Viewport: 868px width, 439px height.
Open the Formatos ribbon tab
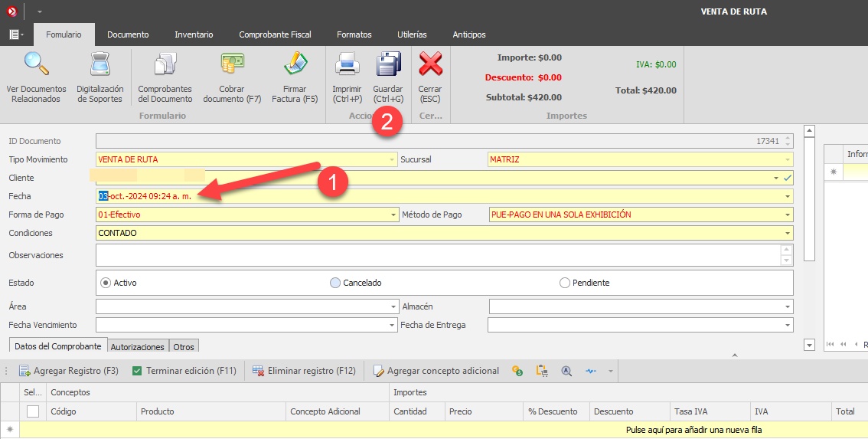point(354,34)
